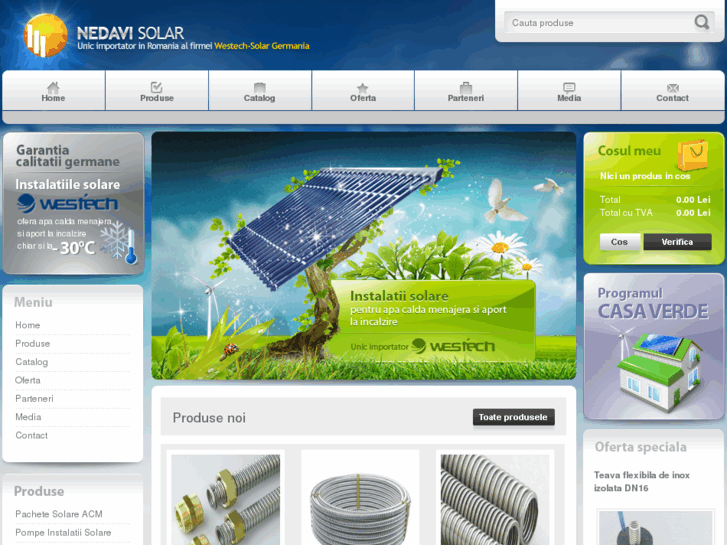Click the search magnifier icon

(x=701, y=22)
